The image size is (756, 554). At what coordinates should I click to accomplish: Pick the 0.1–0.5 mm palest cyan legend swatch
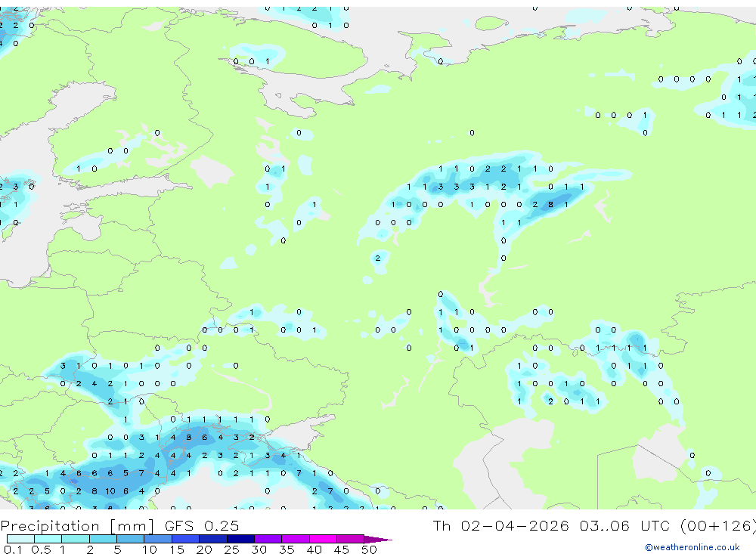[20, 539]
